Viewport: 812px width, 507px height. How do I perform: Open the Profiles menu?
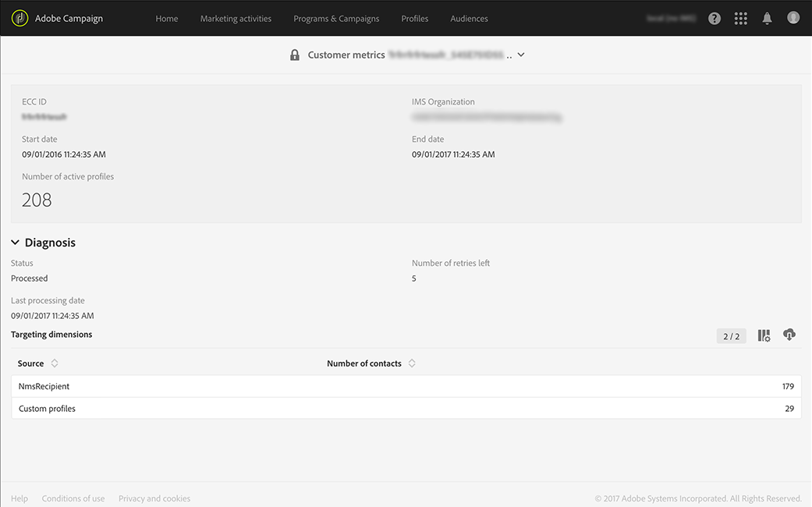coord(415,19)
